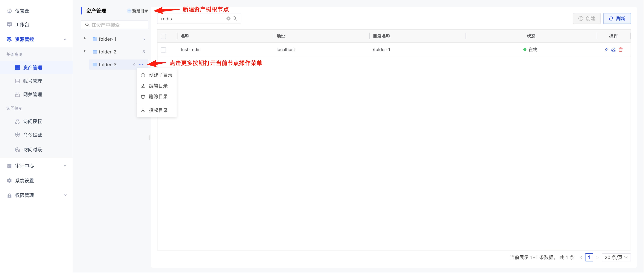
Task: Go to the next page arrow
Action: coord(597,257)
